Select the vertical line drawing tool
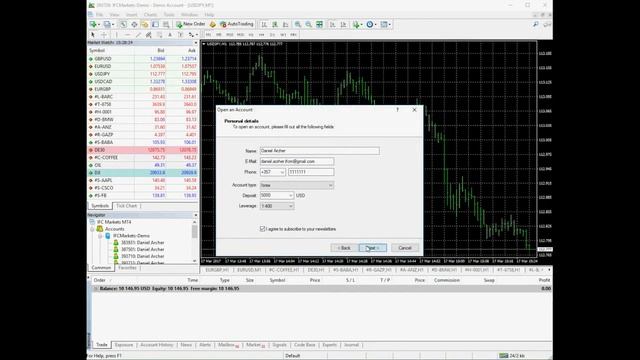640x360 pixels. [x=116, y=35]
